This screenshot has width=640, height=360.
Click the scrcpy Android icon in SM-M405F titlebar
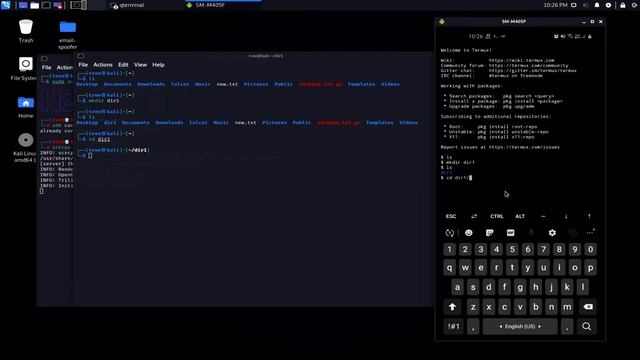point(442,22)
